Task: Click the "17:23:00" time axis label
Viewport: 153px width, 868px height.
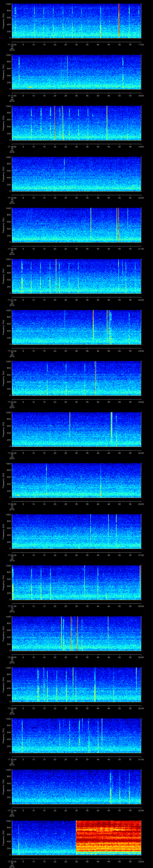Action: tap(12, 402)
